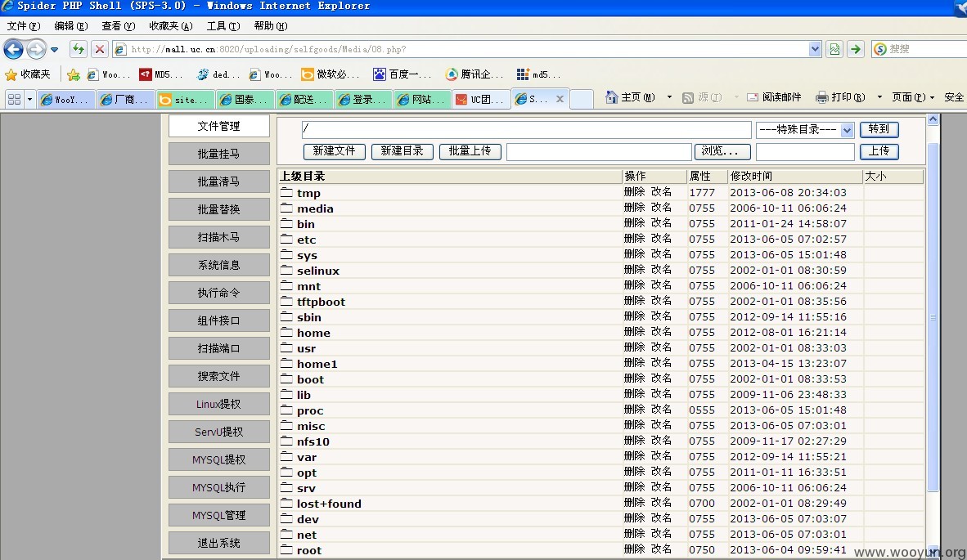This screenshot has height=560, width=967.
Task: Click the compatibility view icon
Action: [834, 49]
